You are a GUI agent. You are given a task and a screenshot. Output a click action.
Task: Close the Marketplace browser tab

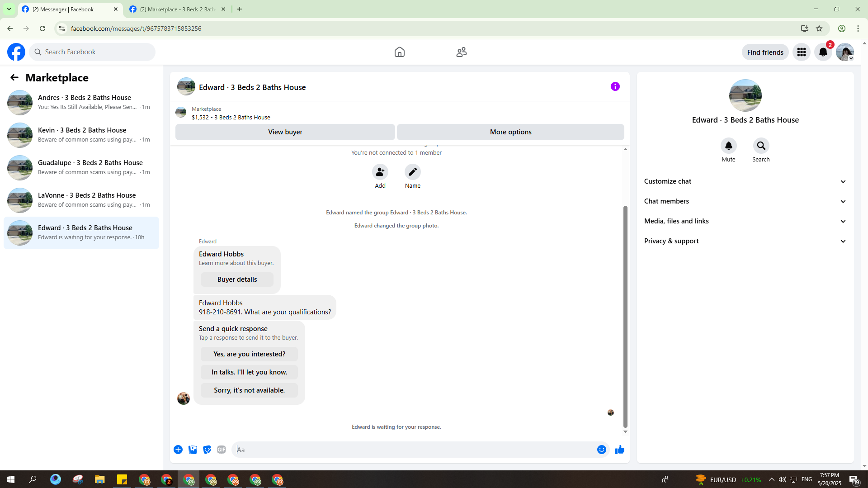pyautogui.click(x=223, y=9)
